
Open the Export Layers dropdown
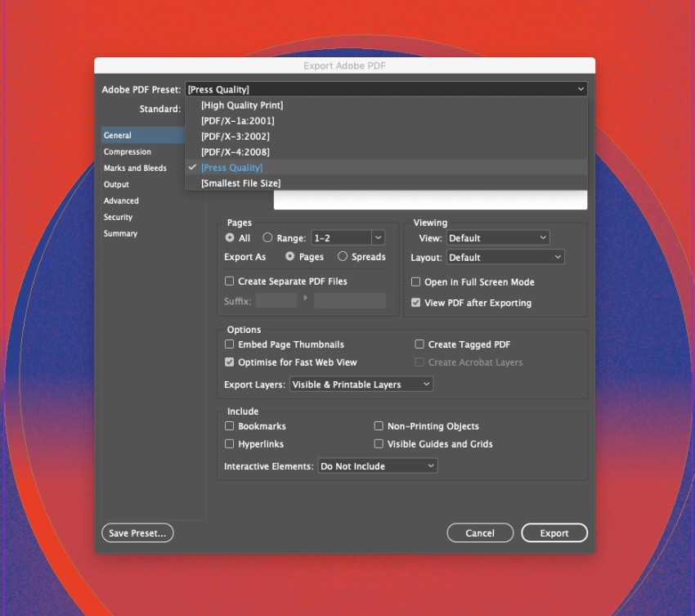click(x=361, y=384)
